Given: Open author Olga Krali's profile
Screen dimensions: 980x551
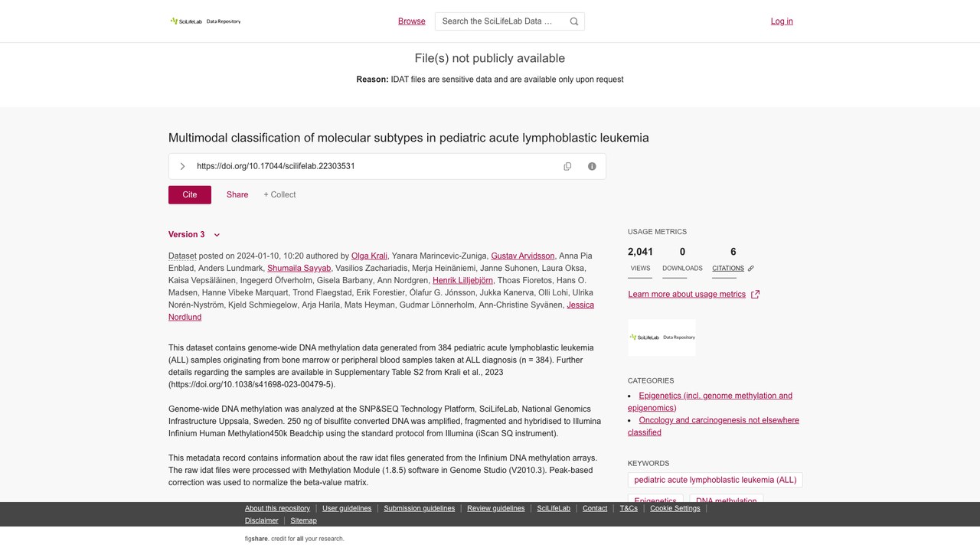Looking at the screenshot, I should click(369, 256).
